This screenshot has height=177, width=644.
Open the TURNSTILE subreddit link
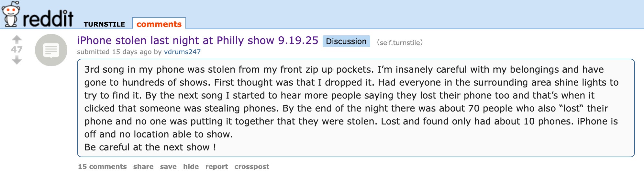(104, 24)
